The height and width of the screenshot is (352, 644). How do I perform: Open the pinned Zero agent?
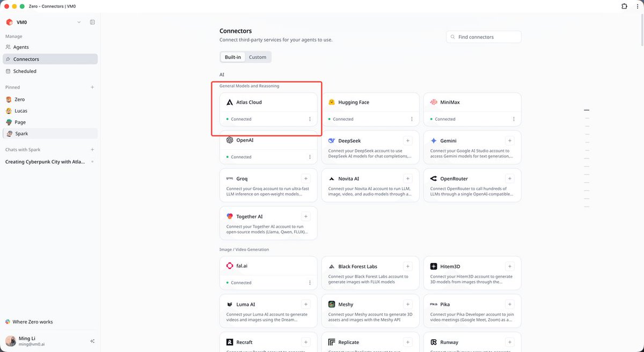[x=50, y=99]
